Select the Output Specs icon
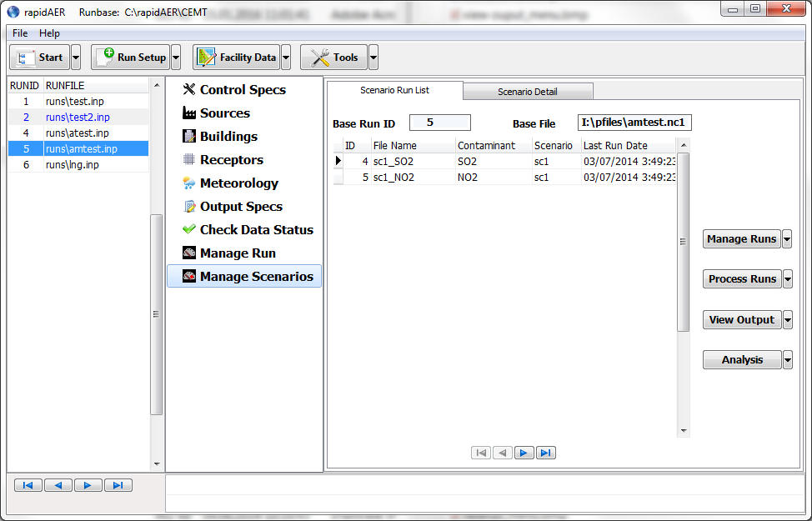The width and height of the screenshot is (812, 521). (188, 207)
